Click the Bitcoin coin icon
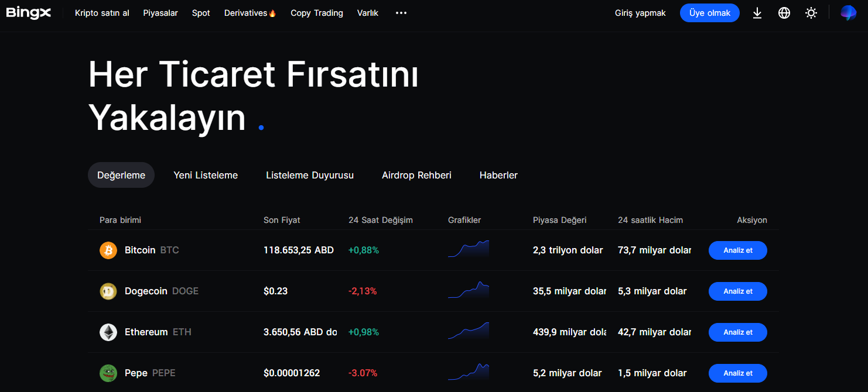Screen dimensions: 868x392 pyautogui.click(x=108, y=250)
